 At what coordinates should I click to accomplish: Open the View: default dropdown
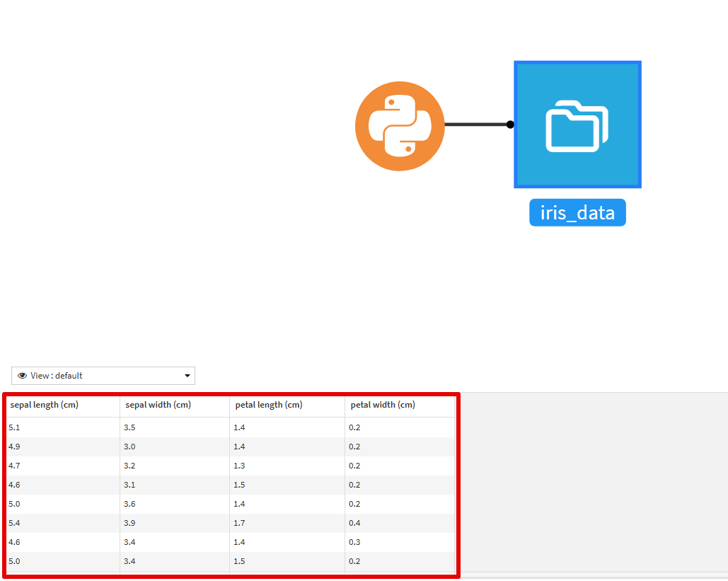point(103,376)
